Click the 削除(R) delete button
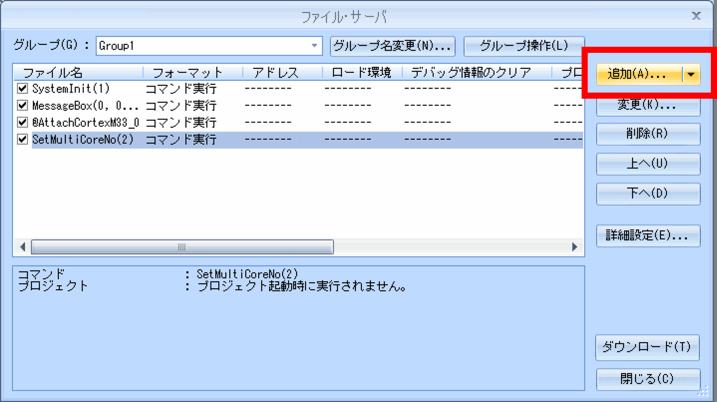This screenshot has width=717, height=402. 647,134
